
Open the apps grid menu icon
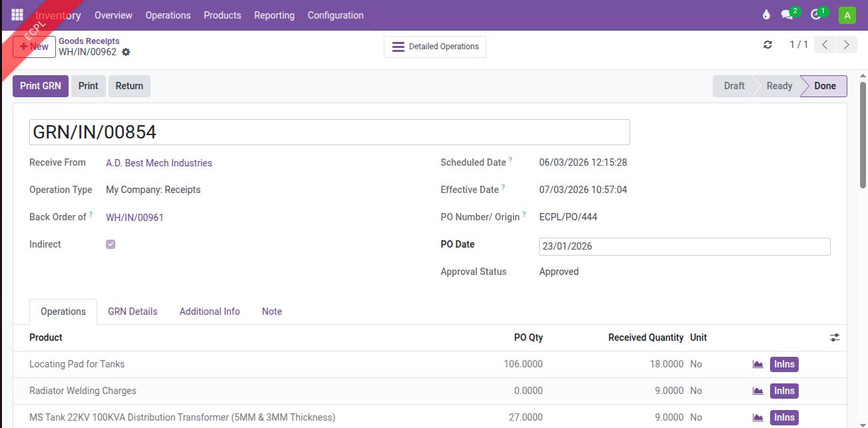tap(17, 15)
